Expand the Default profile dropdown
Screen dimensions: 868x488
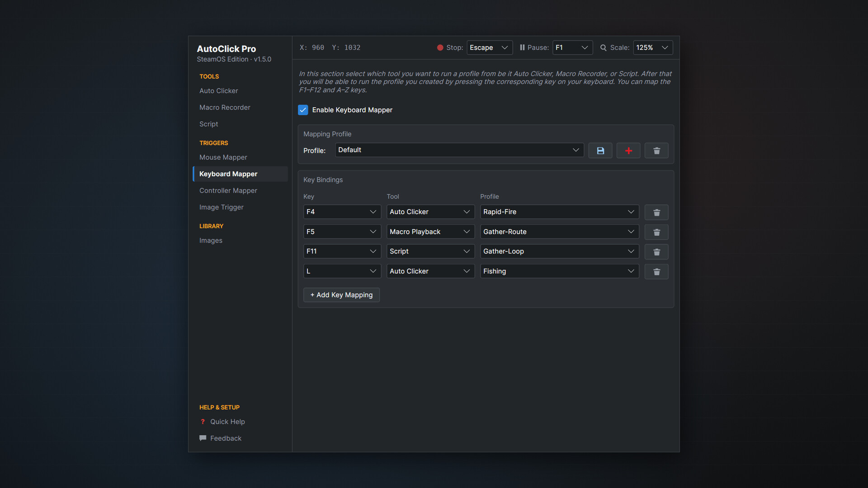[x=459, y=150]
